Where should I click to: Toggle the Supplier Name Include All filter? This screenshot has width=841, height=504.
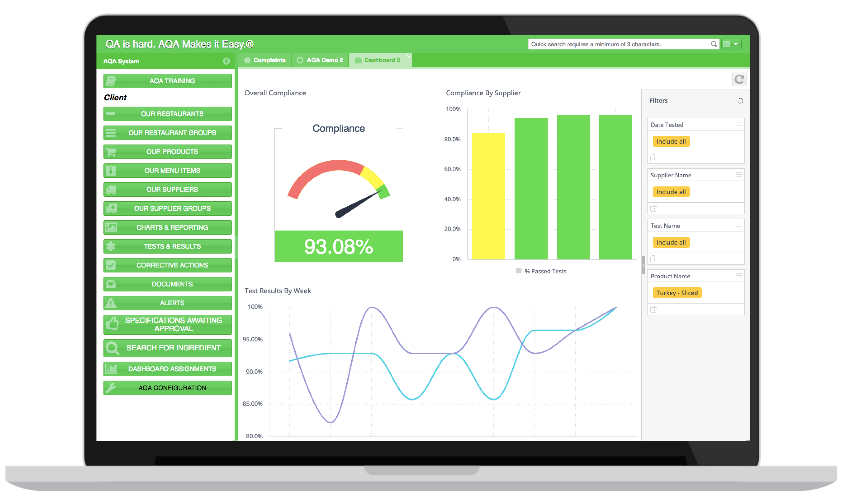pos(671,191)
